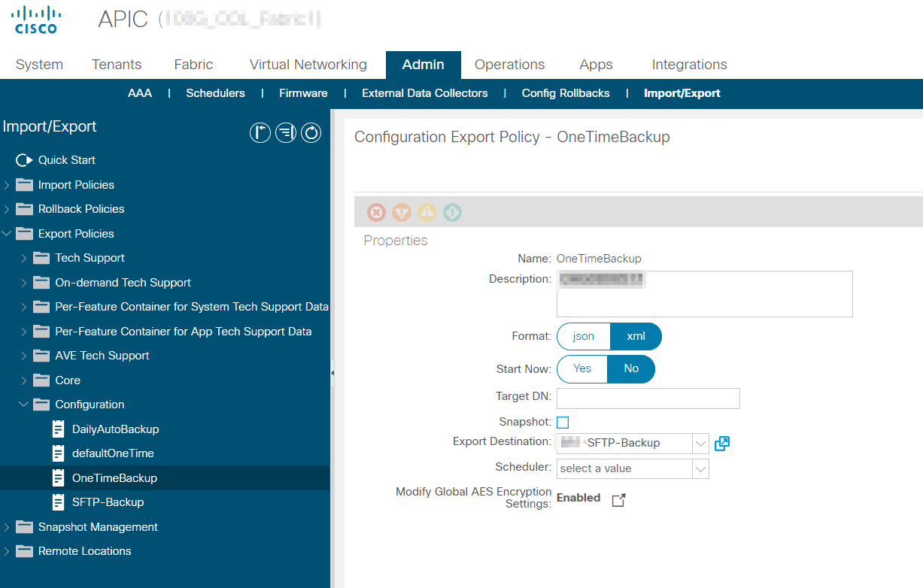Set the Format to xml
This screenshot has width=923, height=588.
[x=636, y=337]
